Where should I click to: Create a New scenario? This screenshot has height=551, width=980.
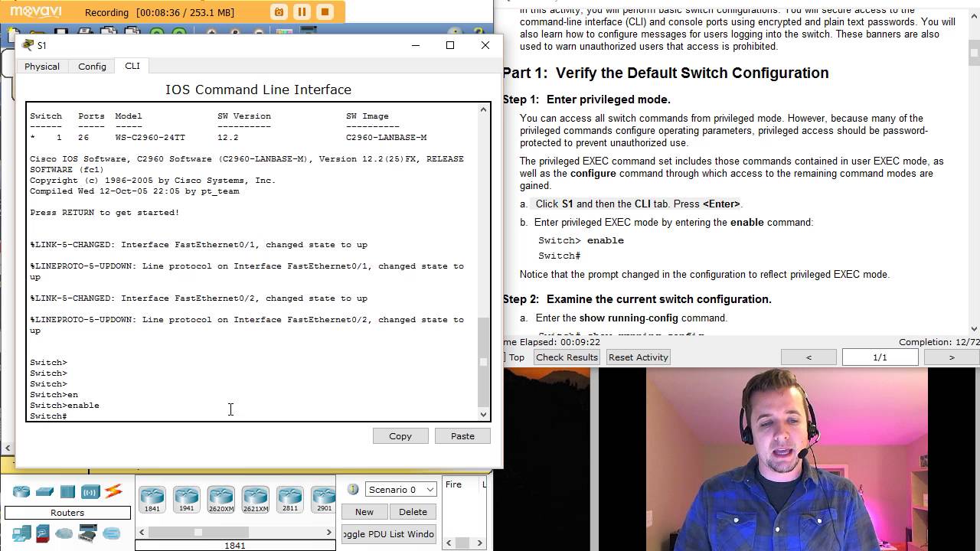tap(364, 512)
